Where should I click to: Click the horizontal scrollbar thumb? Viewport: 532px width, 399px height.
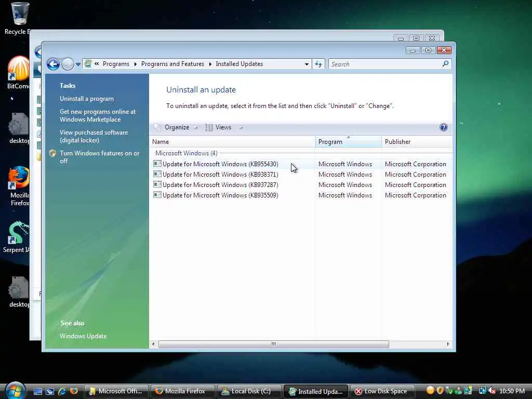tap(273, 344)
